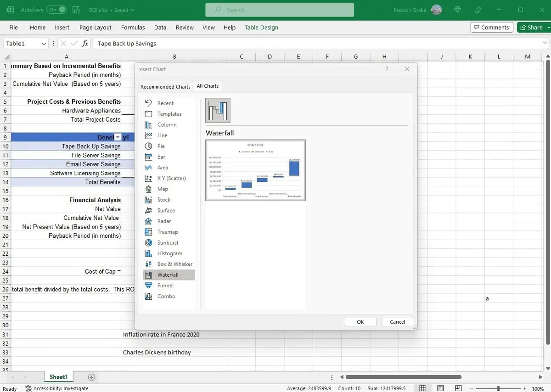Toggle the AutoSave switch
Viewport: 551px width, 392px height.
coord(56,10)
